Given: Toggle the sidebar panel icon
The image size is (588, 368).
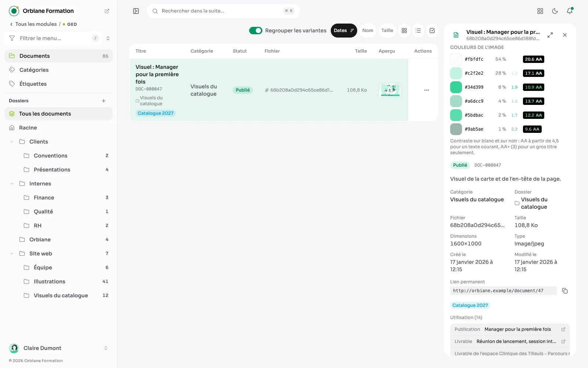Looking at the screenshot, I should 136,11.
